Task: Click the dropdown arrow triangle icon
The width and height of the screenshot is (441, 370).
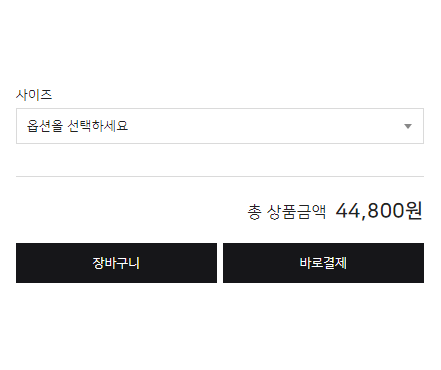Action: click(408, 126)
